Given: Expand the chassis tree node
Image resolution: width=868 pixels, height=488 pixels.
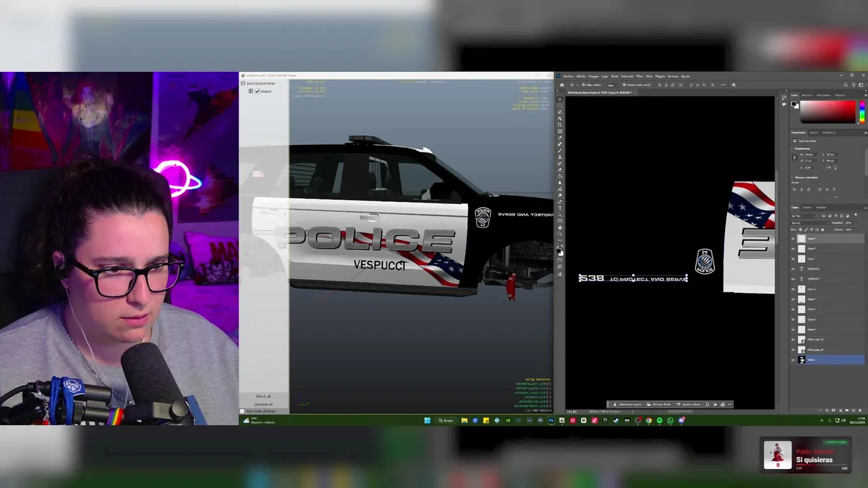Looking at the screenshot, I should pyautogui.click(x=251, y=91).
